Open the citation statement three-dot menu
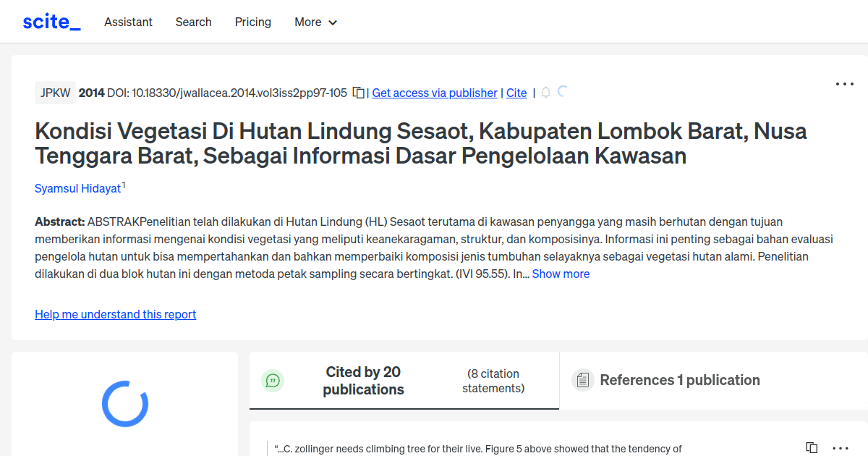868x456 pixels. (x=841, y=448)
